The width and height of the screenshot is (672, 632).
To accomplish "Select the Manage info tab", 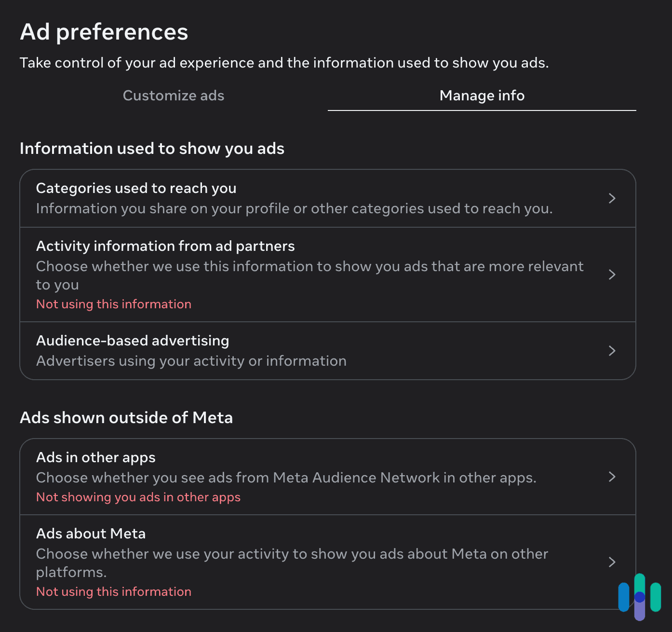I will pos(482,95).
